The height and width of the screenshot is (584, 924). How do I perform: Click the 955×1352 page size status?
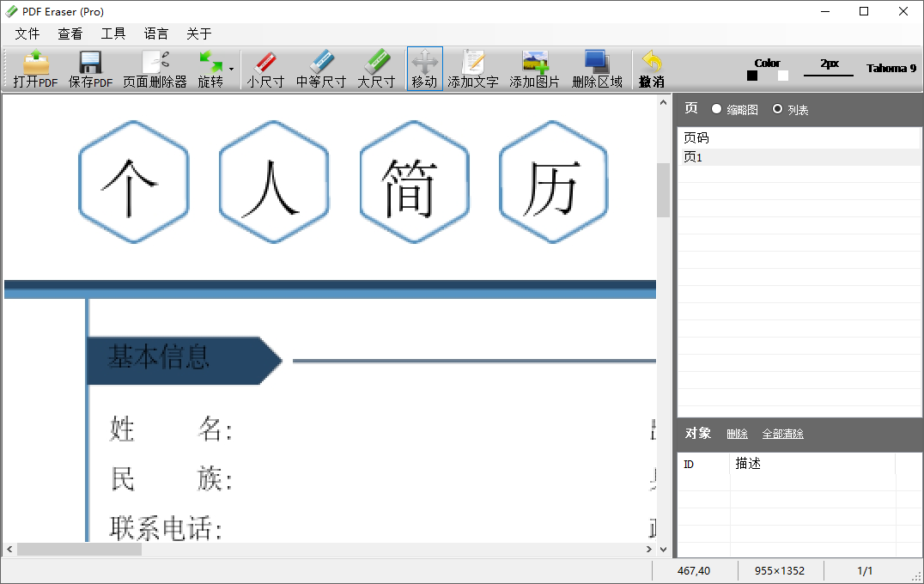[x=780, y=570]
